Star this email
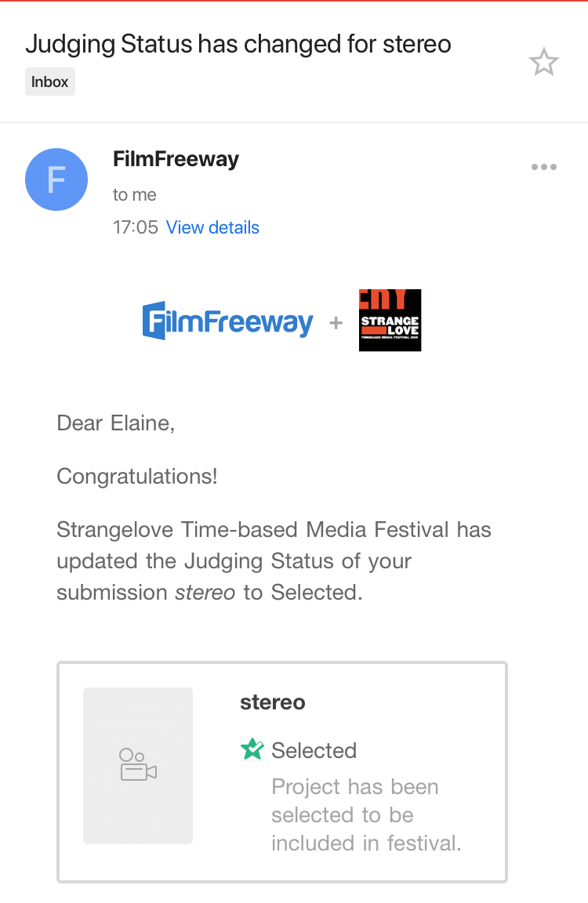This screenshot has width=588, height=903. [543, 62]
